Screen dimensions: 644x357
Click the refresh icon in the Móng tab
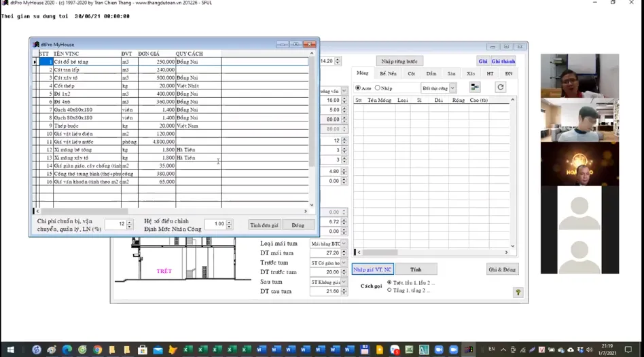pos(501,88)
